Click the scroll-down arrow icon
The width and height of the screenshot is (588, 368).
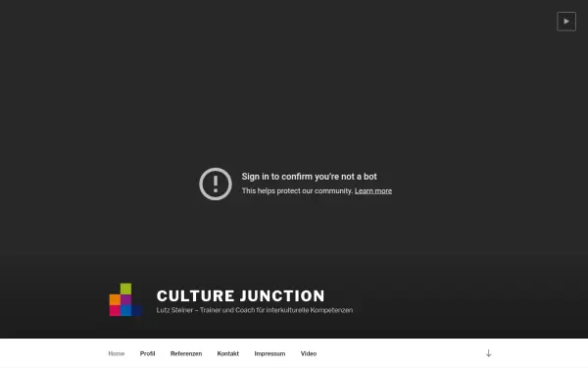click(x=488, y=353)
